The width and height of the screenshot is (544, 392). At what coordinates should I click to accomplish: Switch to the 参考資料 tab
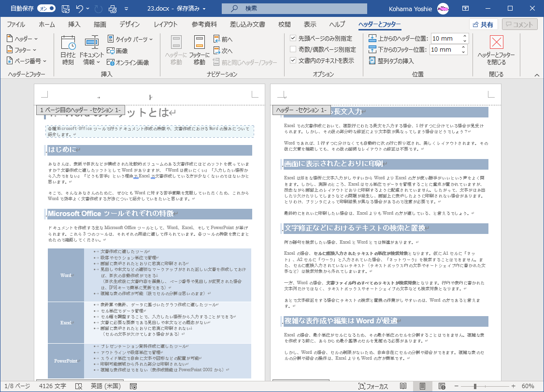(204, 24)
